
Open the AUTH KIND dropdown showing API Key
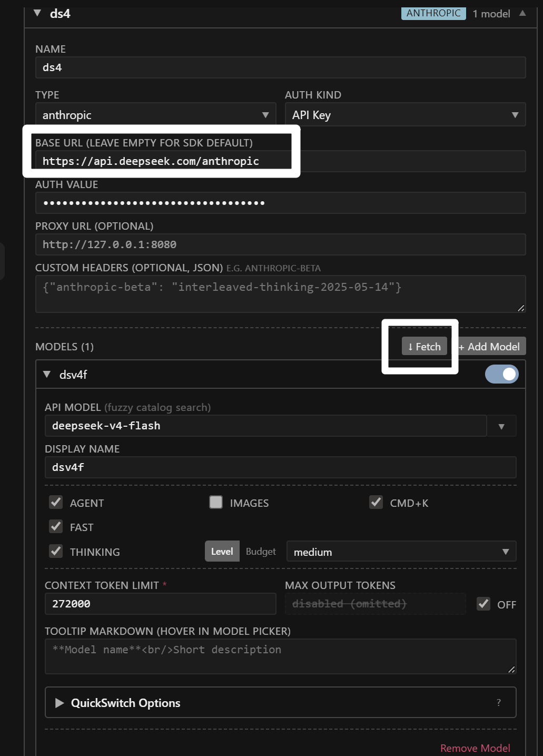coord(405,115)
